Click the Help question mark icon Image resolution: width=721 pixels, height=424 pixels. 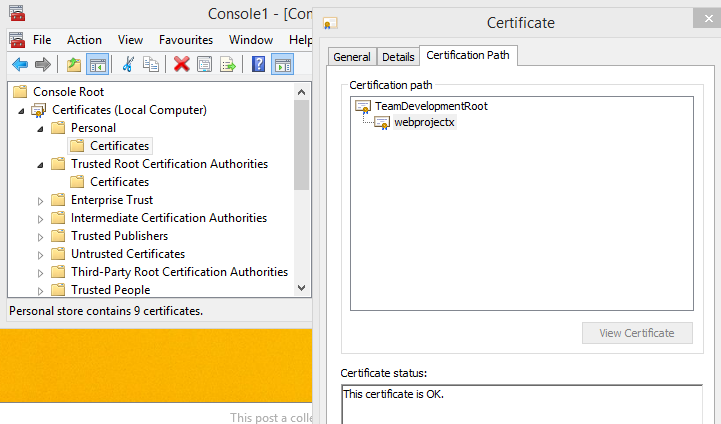tap(259, 65)
